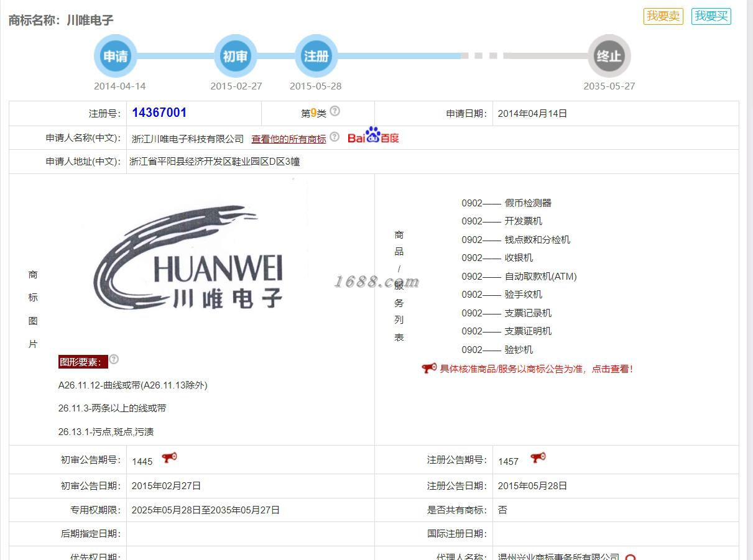
Task: Open the 具体核准商品/服务以商标公告为准 link
Action: (536, 369)
